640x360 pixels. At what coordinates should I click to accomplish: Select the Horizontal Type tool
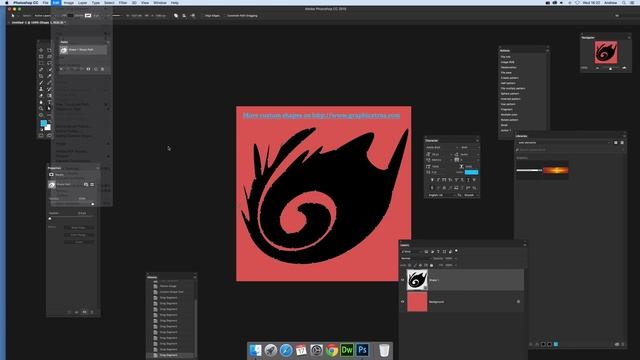point(49,102)
